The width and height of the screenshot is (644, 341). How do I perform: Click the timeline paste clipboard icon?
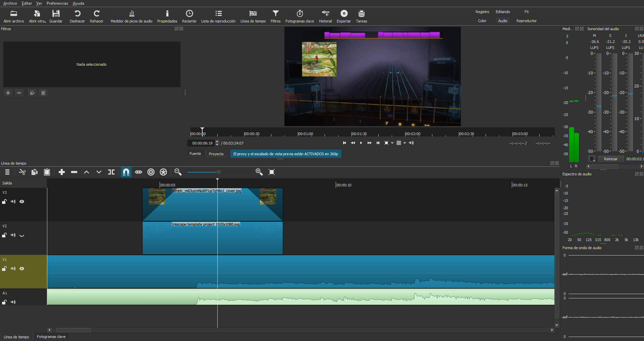click(47, 172)
